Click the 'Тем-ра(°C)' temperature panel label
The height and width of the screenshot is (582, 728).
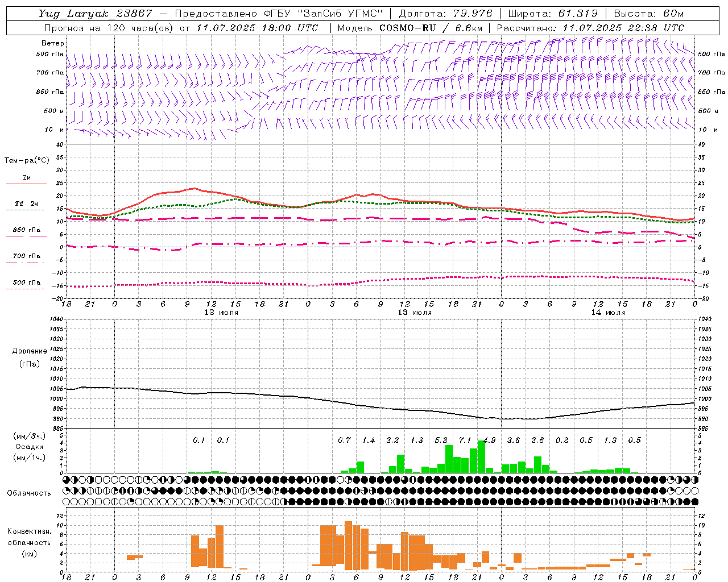click(x=27, y=161)
